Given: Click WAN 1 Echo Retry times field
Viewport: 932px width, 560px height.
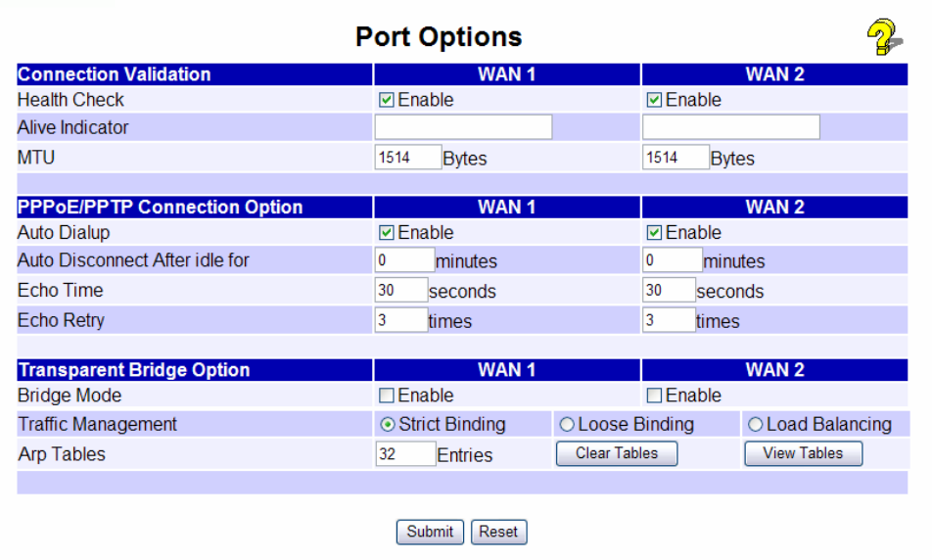Looking at the screenshot, I should pos(400,320).
